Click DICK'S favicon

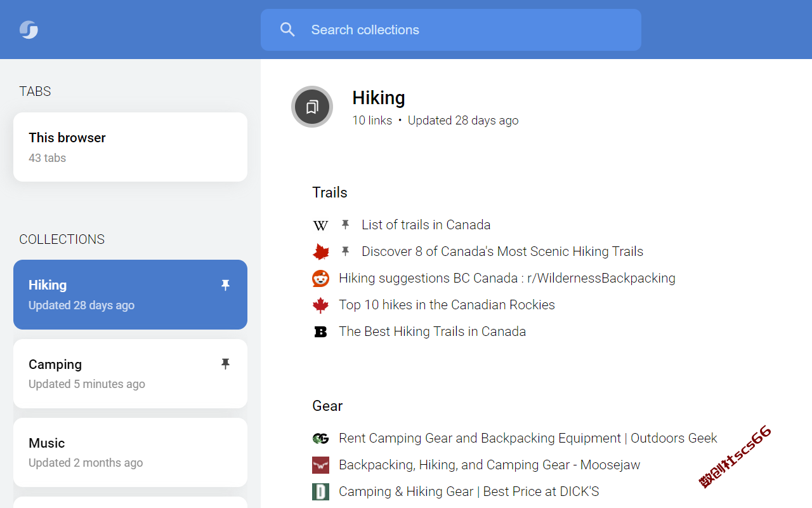(321, 491)
